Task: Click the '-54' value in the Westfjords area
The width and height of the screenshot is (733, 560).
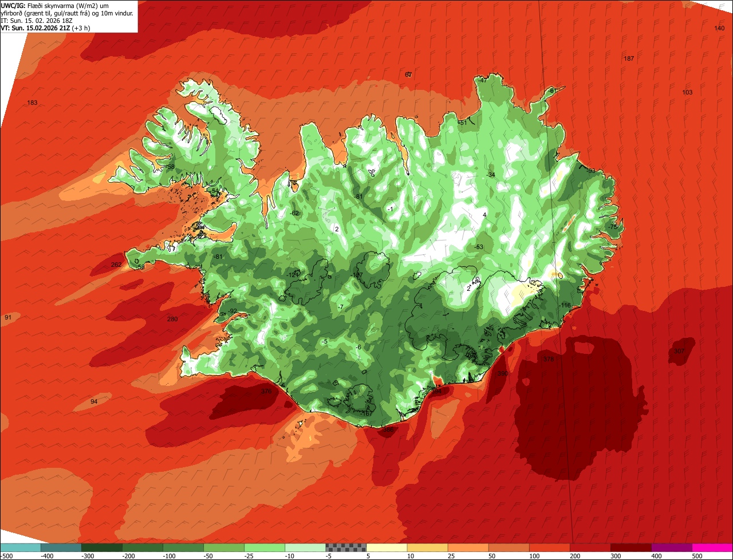Action: (x=214, y=191)
